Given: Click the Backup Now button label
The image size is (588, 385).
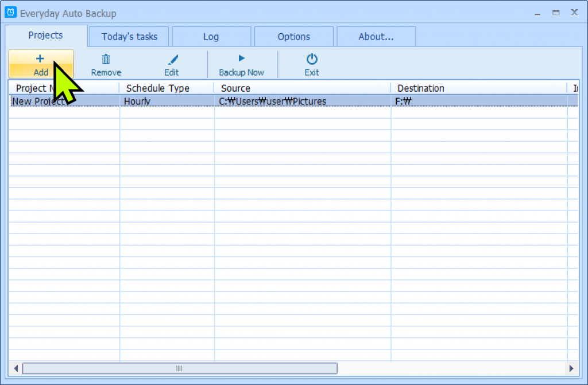Looking at the screenshot, I should 242,72.
